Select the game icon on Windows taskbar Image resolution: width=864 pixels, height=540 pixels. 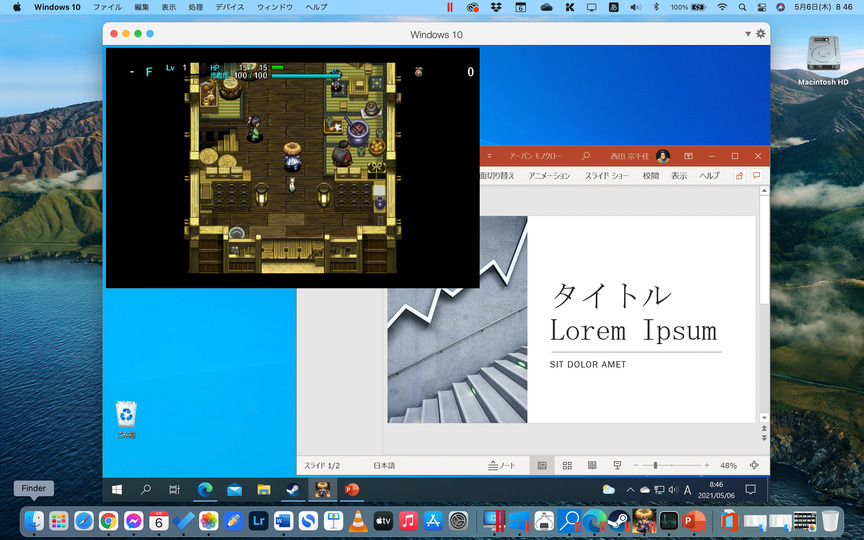[x=322, y=489]
